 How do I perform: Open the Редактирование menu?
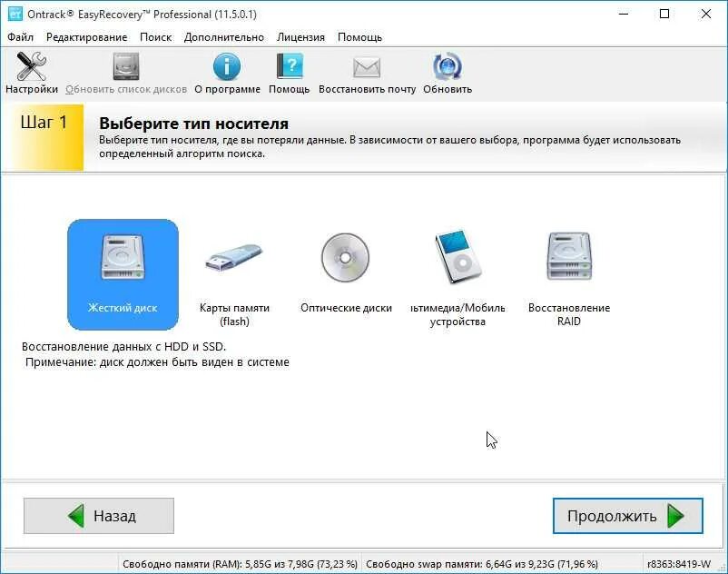pyautogui.click(x=86, y=37)
